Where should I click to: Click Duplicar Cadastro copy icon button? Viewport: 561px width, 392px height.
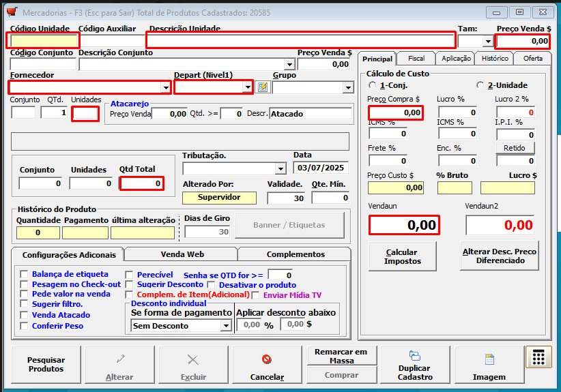[415, 356]
